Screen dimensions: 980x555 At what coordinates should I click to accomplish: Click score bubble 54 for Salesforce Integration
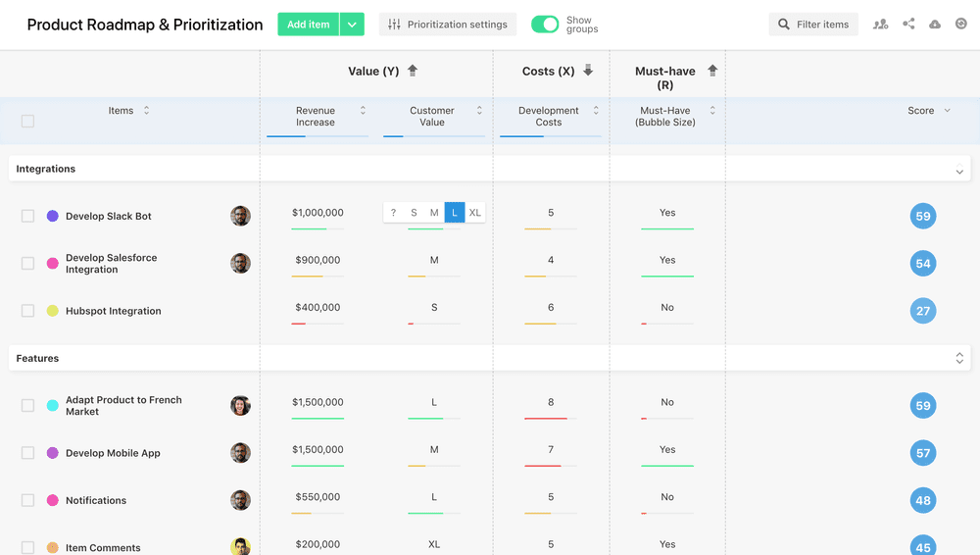(923, 264)
